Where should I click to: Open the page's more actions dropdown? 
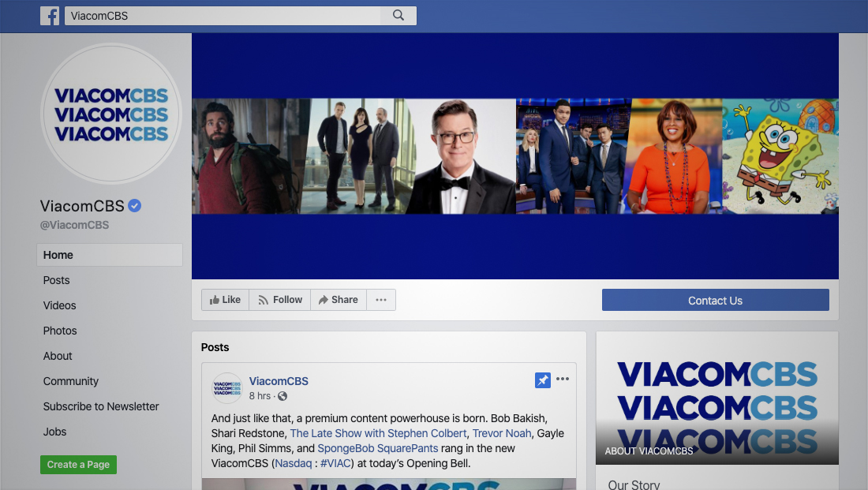click(x=381, y=300)
